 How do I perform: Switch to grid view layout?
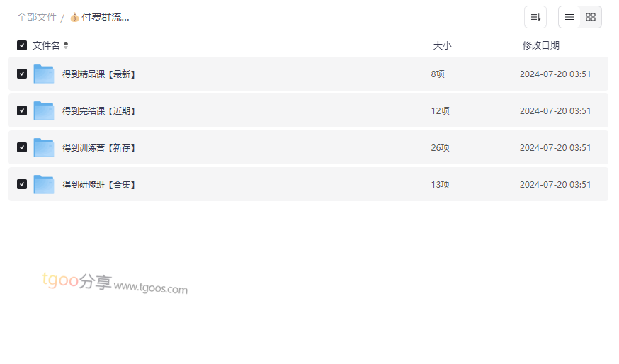[591, 17]
